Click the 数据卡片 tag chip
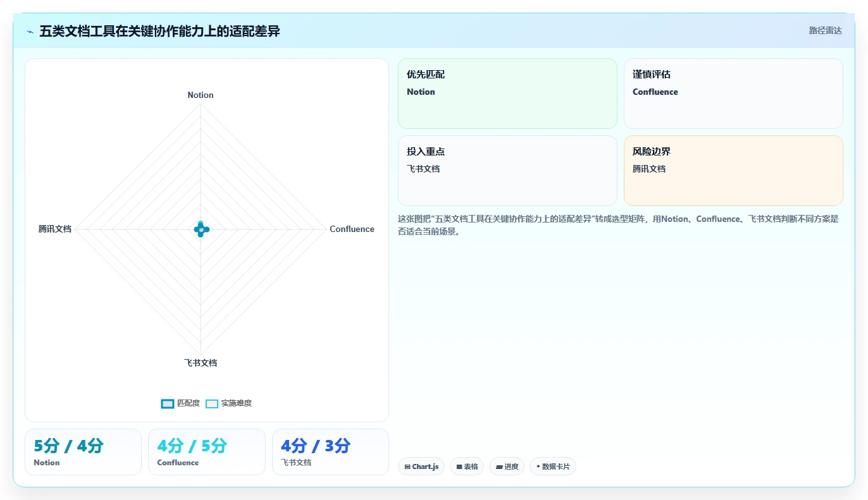 [553, 466]
